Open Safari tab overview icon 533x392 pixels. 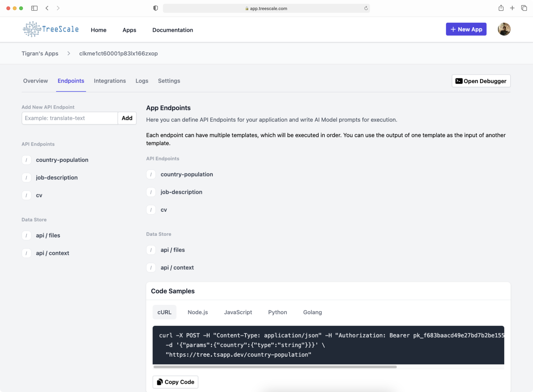coord(524,8)
